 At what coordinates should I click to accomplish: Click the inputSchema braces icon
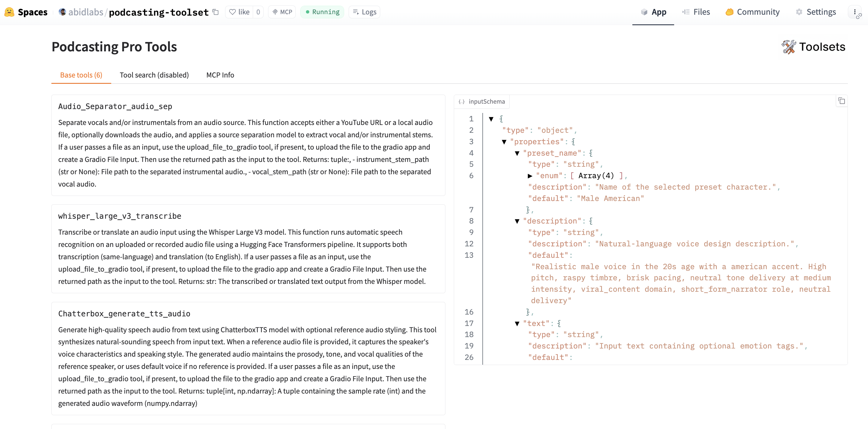click(461, 102)
